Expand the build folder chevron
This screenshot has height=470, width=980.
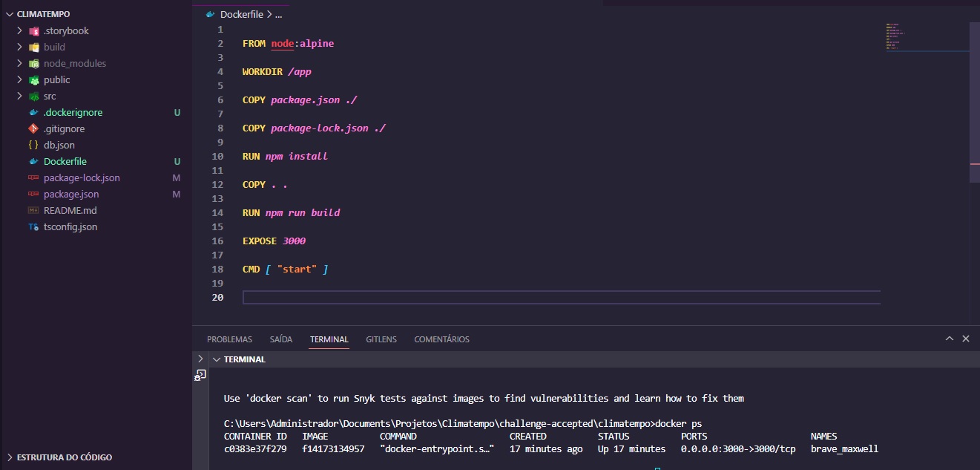tap(20, 48)
